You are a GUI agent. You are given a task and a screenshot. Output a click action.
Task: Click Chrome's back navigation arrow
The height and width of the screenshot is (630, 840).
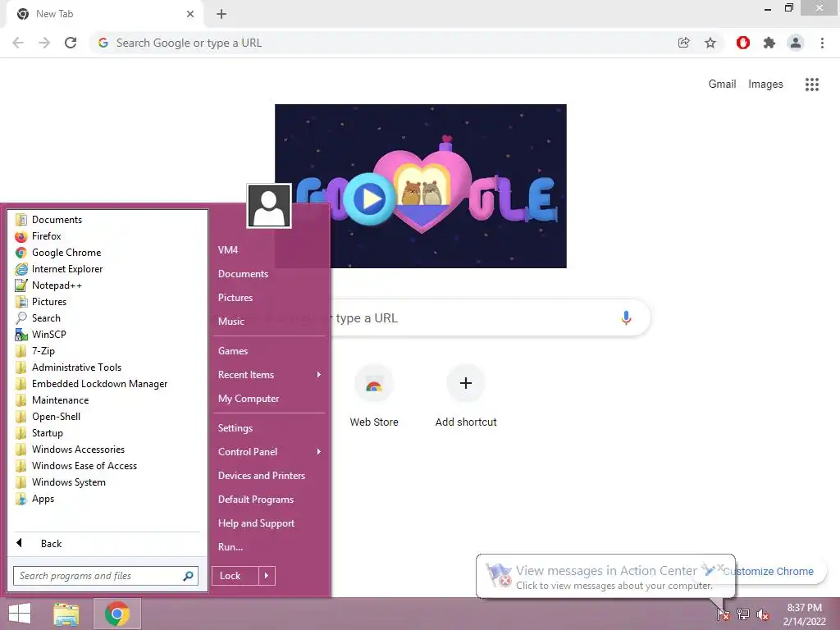18,43
